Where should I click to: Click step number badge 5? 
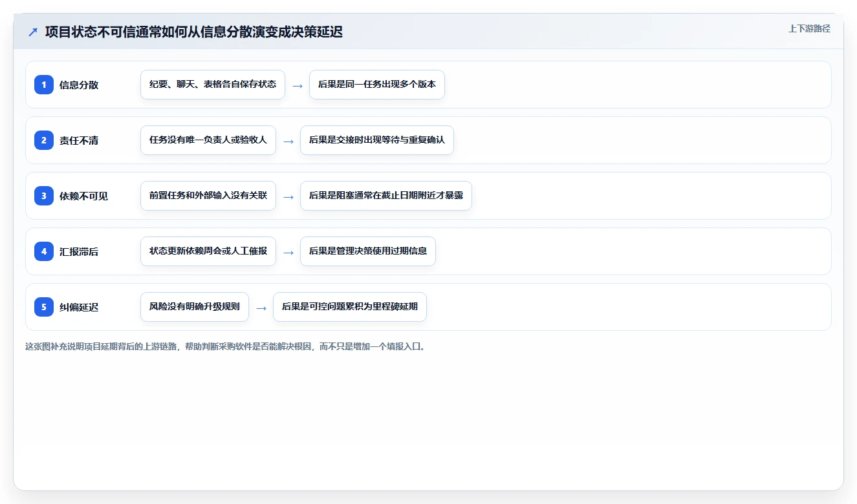[44, 307]
